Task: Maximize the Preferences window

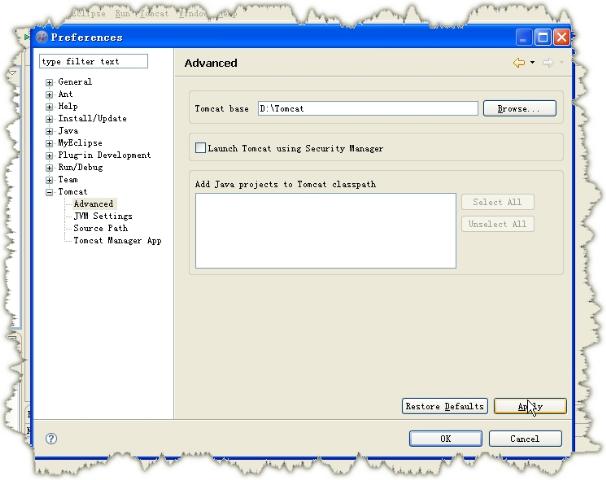Action: (543, 37)
